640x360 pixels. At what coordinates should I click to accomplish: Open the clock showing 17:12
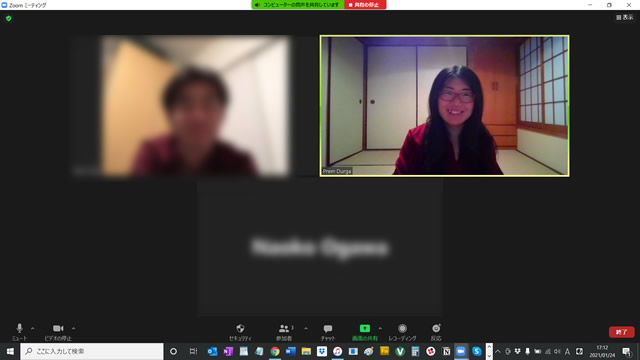click(602, 351)
